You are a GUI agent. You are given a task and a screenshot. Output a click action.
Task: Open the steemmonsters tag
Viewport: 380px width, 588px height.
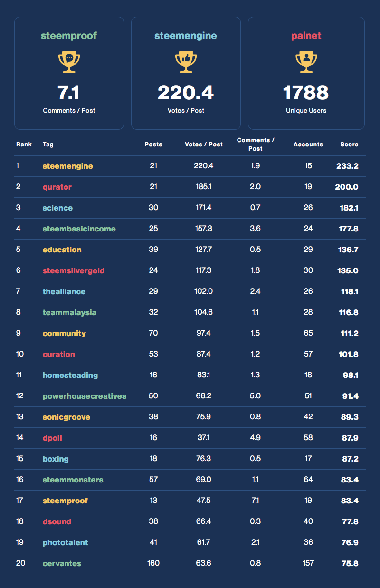(73, 480)
